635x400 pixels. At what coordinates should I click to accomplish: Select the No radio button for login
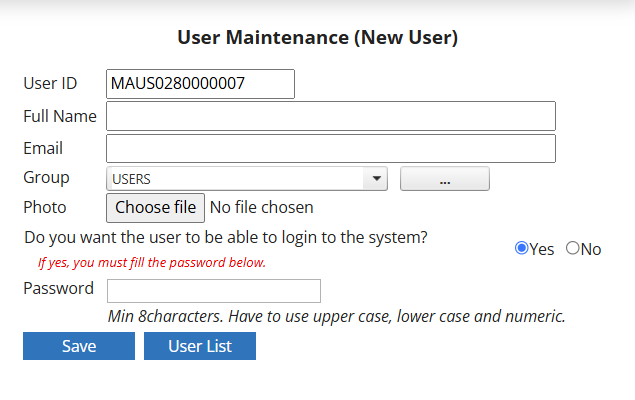[x=573, y=249]
